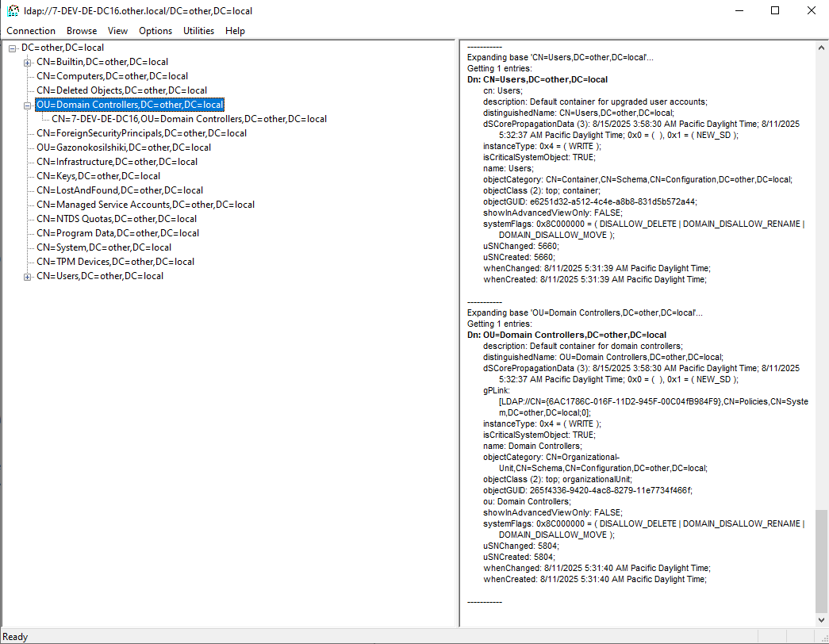Click the Users objectGUID value line
The height and width of the screenshot is (644, 829).
tap(590, 201)
